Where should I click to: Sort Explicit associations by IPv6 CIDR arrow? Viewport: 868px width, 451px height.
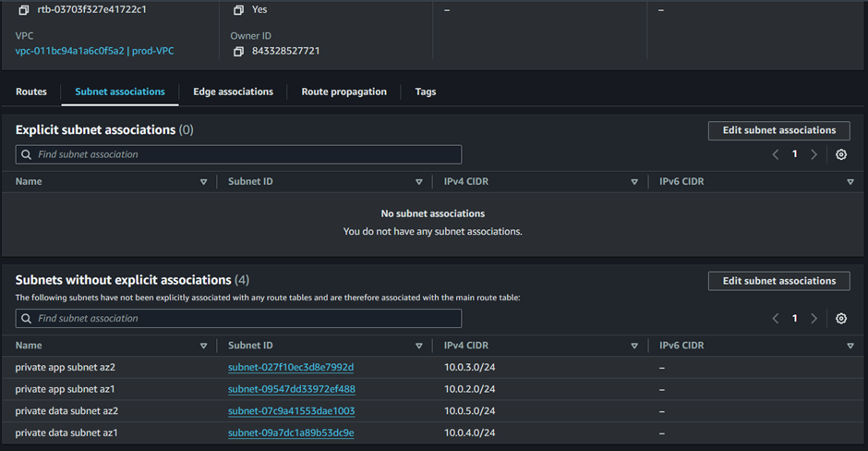850,182
